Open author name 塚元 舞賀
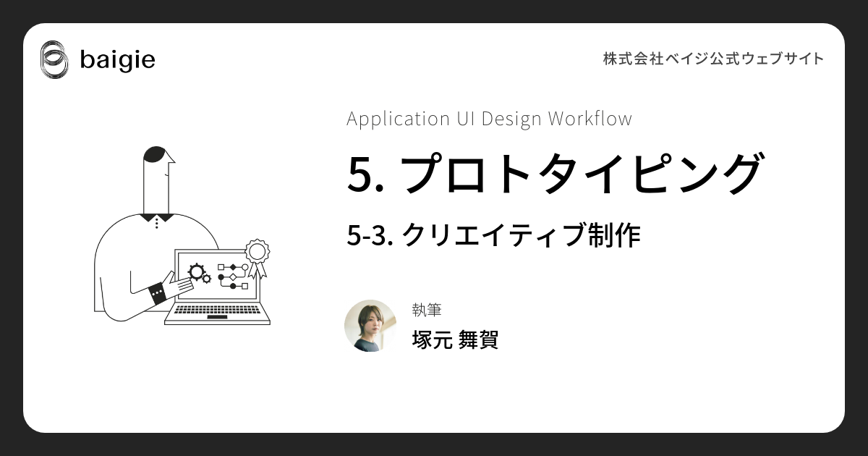868x456 pixels. click(x=455, y=339)
